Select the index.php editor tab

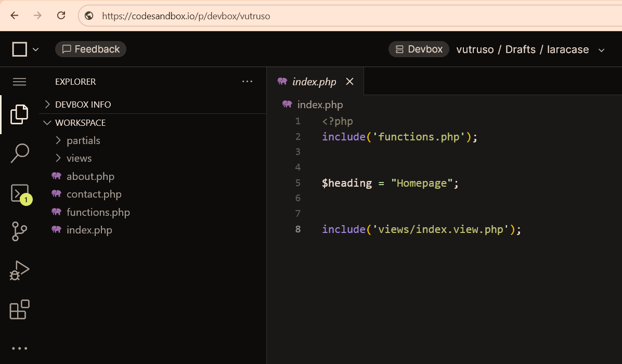coord(314,82)
